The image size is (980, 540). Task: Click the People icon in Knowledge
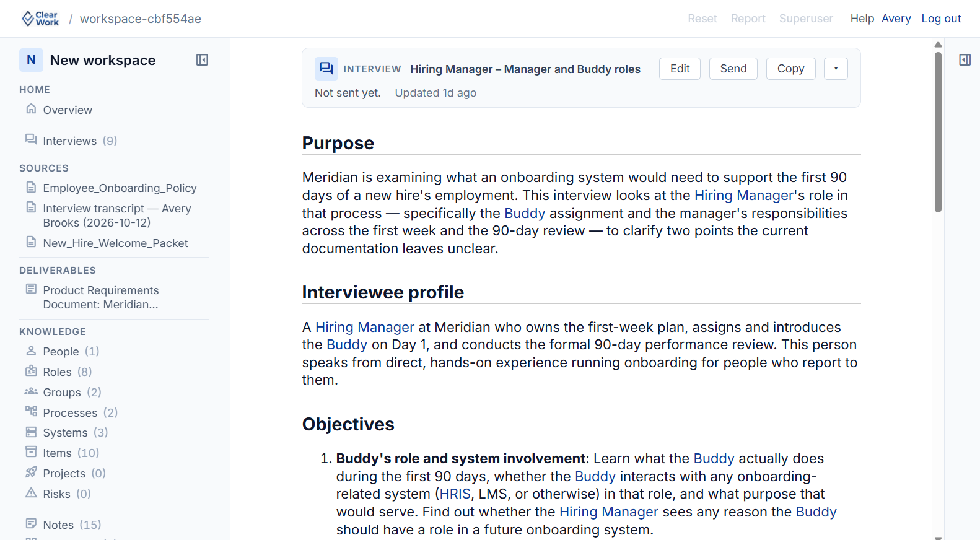tap(31, 351)
